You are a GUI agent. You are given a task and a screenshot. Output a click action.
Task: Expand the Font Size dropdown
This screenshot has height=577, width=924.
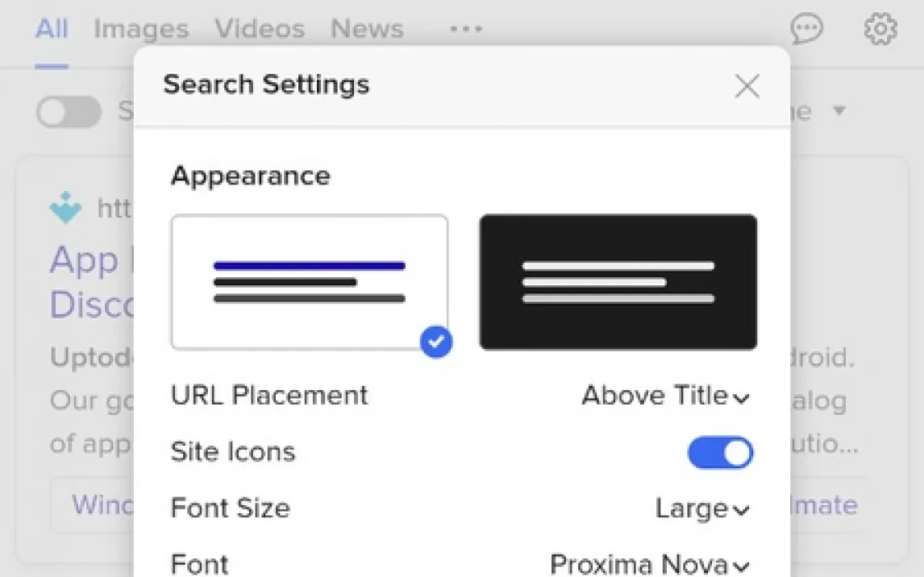click(x=702, y=509)
